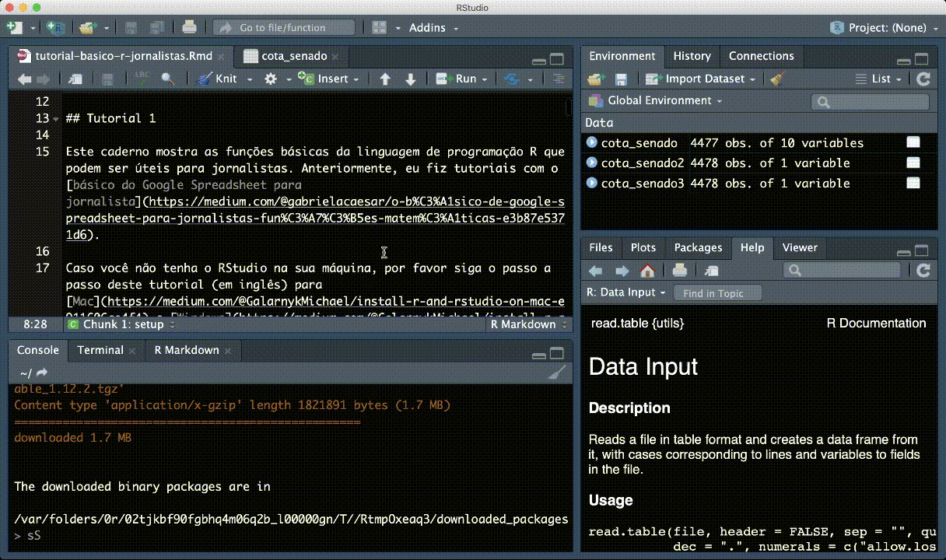946x560 pixels.
Task: Click the Find in Topic field
Action: (x=717, y=293)
